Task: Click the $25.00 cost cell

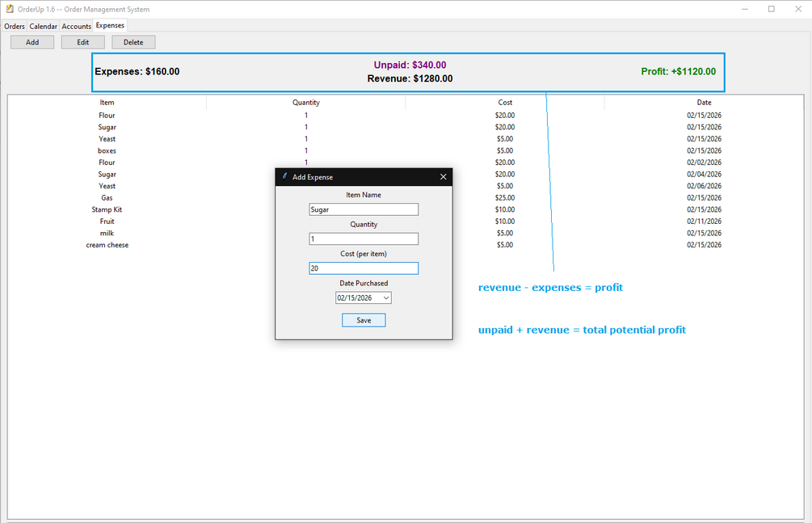Action: coord(505,197)
